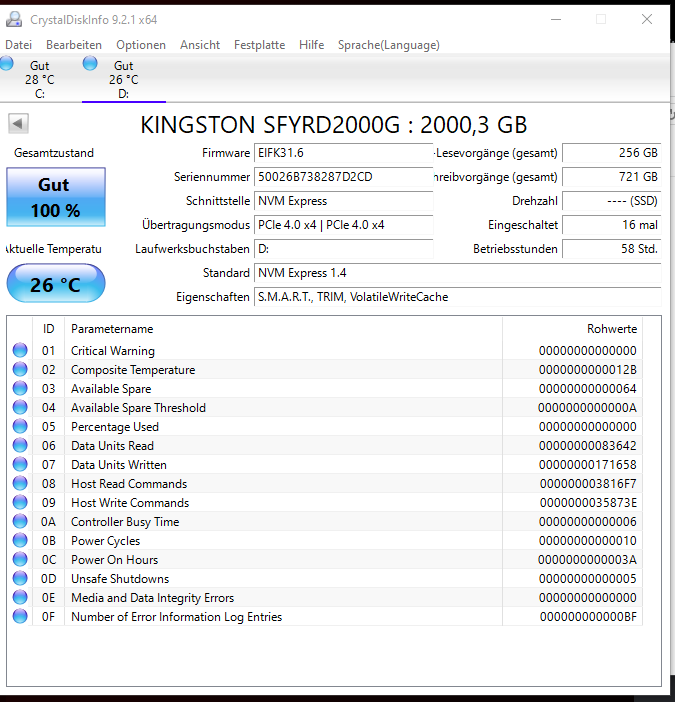
Task: Click status orb for Unsafe Shutdowns row
Action: tap(20, 578)
